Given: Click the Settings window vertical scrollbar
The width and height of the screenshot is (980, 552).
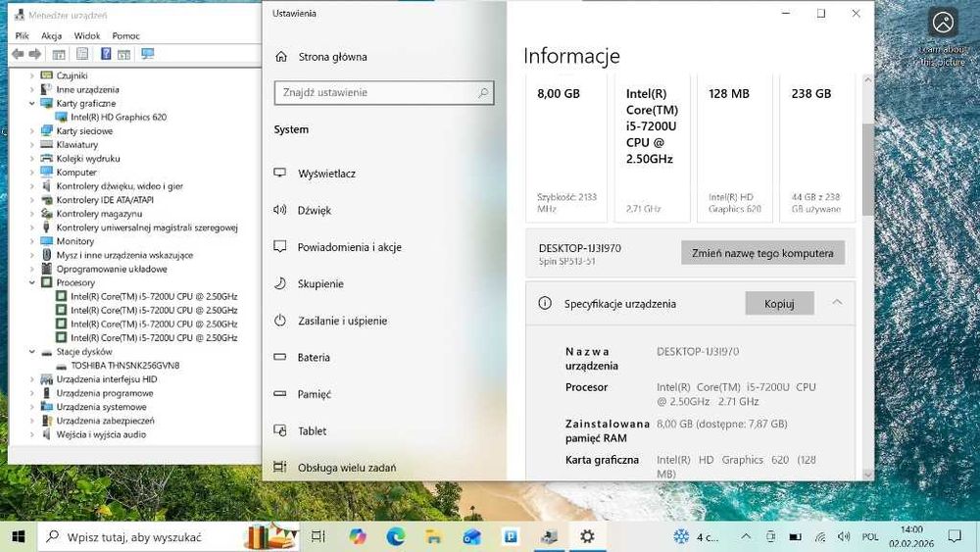Looking at the screenshot, I should point(867,170).
